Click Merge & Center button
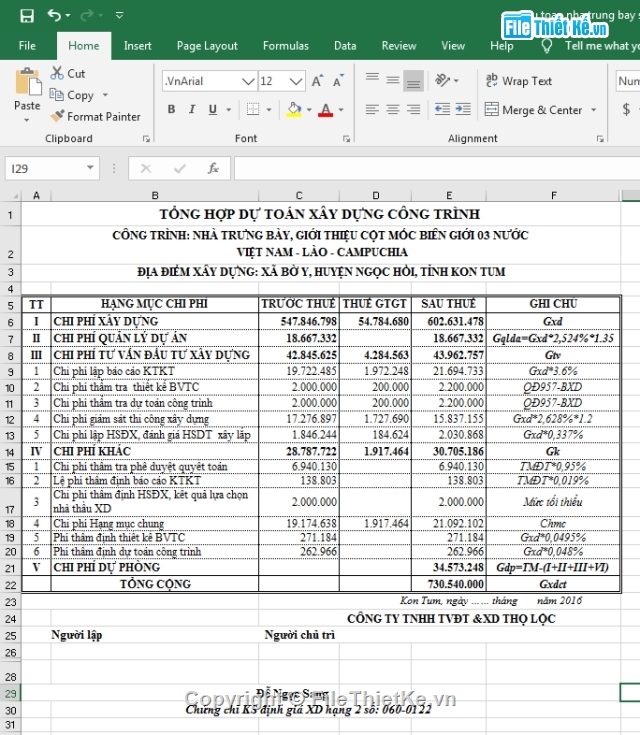 pos(534,110)
